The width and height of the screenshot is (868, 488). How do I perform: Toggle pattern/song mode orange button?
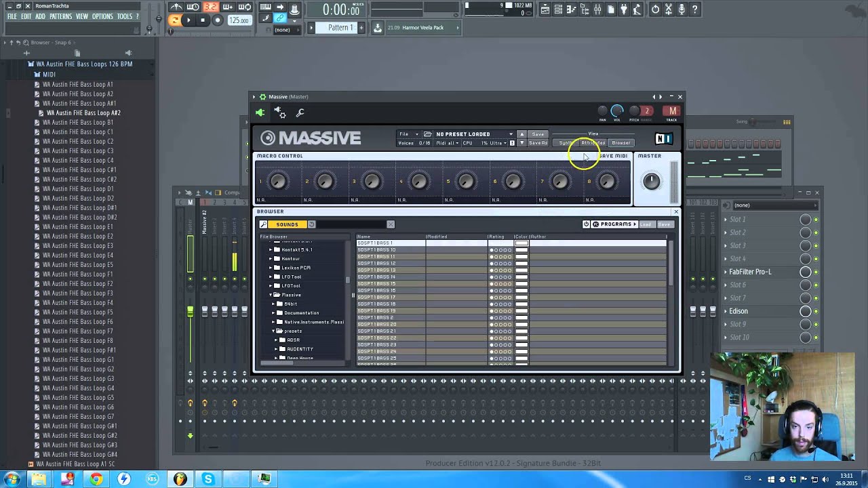tap(174, 20)
